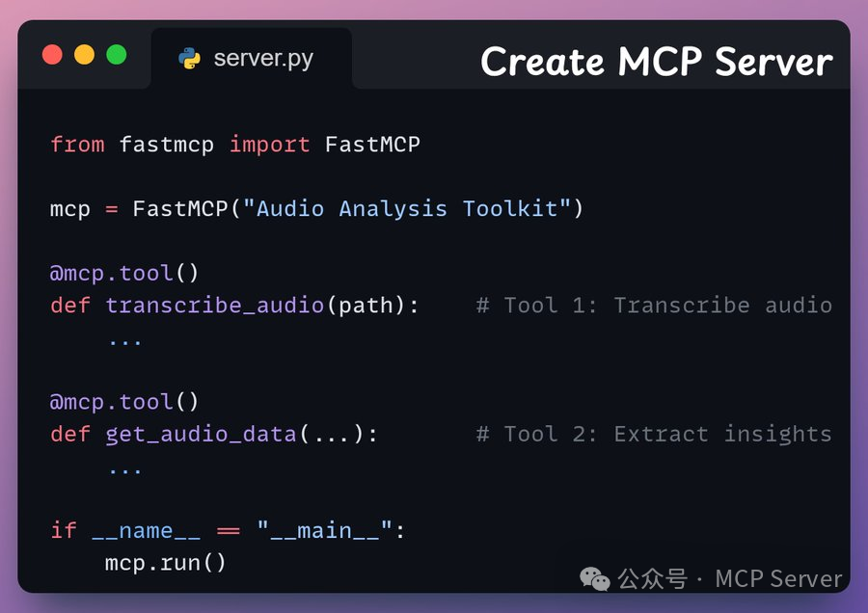The height and width of the screenshot is (613, 868).
Task: Click the if __name__ == "__main__" line
Action: click(x=228, y=531)
